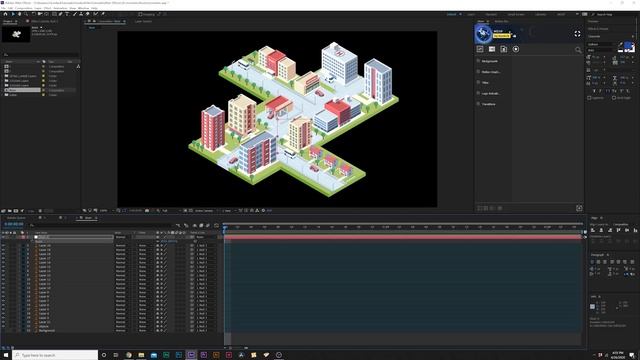Screen dimensions: 640x360
Task: Toggle the Hindi Digits checkbox
Action: coord(614,98)
